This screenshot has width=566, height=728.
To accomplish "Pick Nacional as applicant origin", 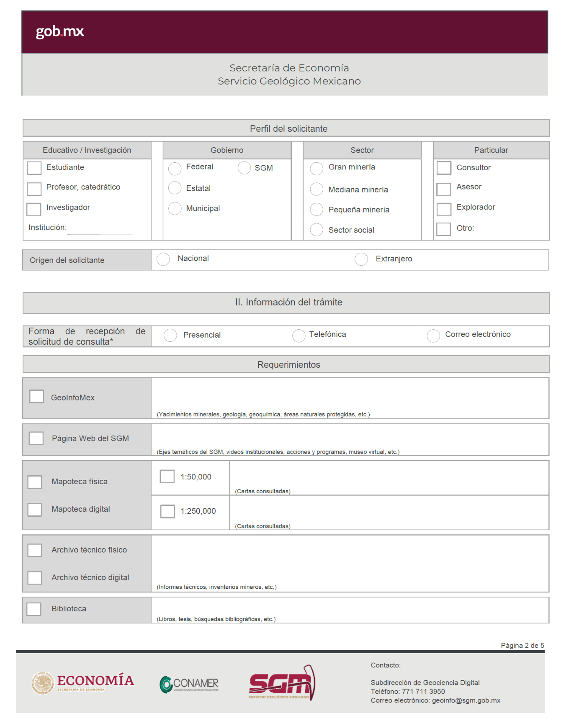I will tap(163, 259).
